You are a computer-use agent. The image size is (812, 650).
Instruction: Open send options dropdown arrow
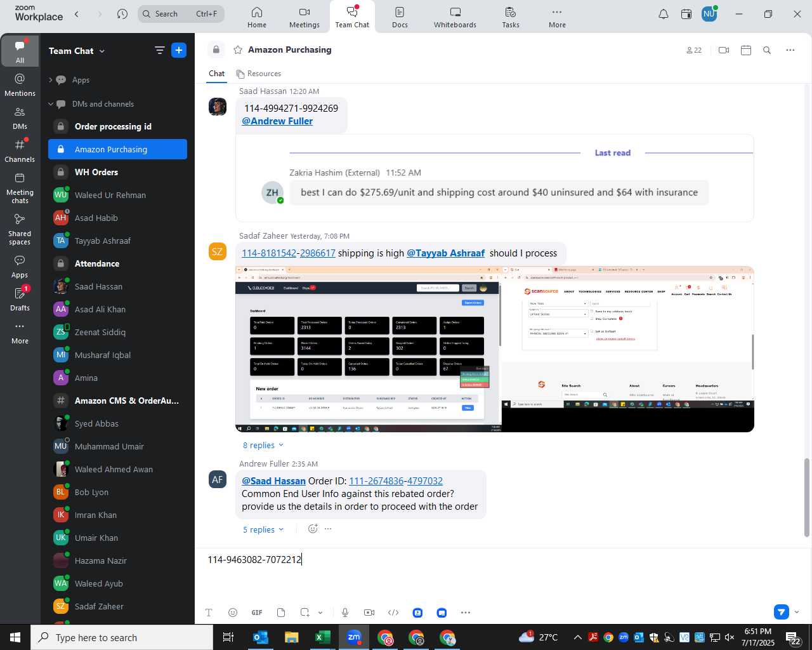point(797,613)
